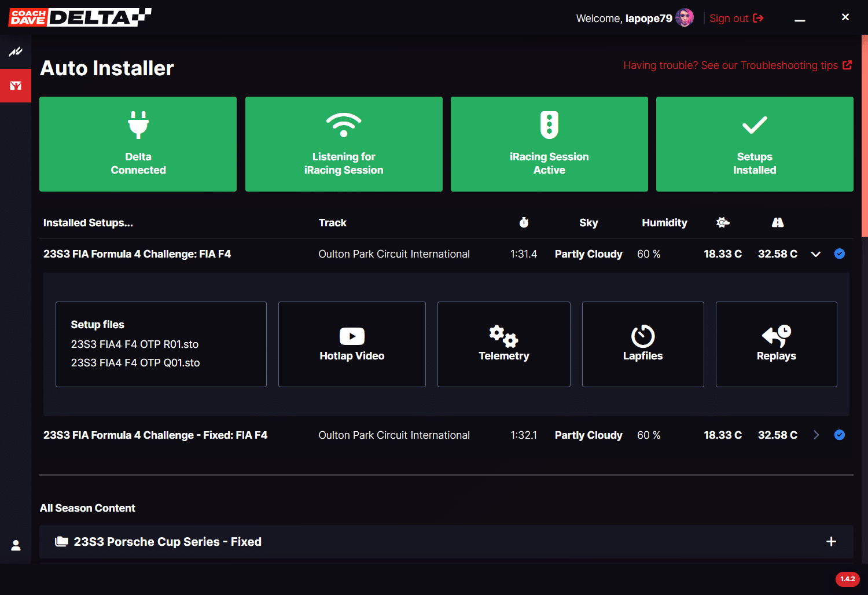Select setup file 23S3 FIA4 F4 OTP R01.sto
This screenshot has height=595, width=868.
(x=135, y=344)
